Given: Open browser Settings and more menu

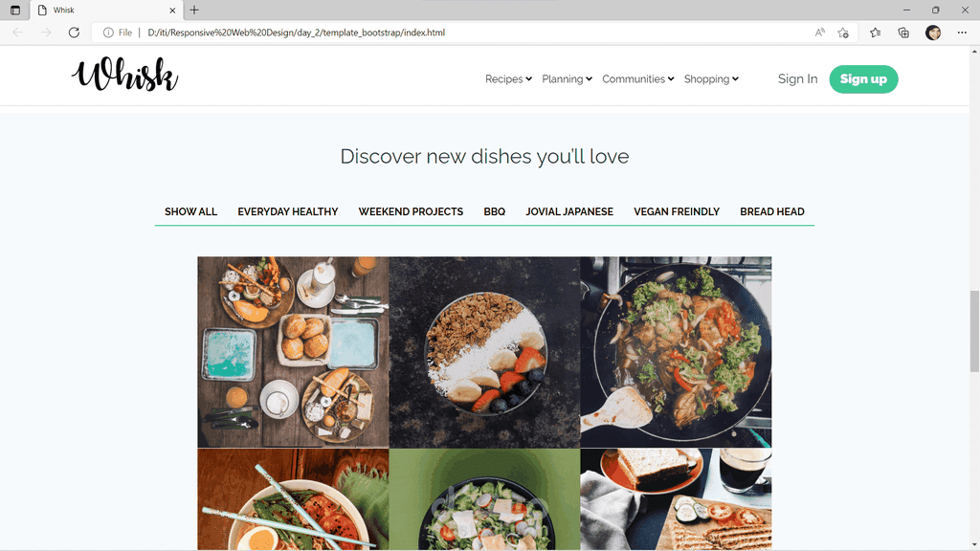Looking at the screenshot, I should (962, 33).
